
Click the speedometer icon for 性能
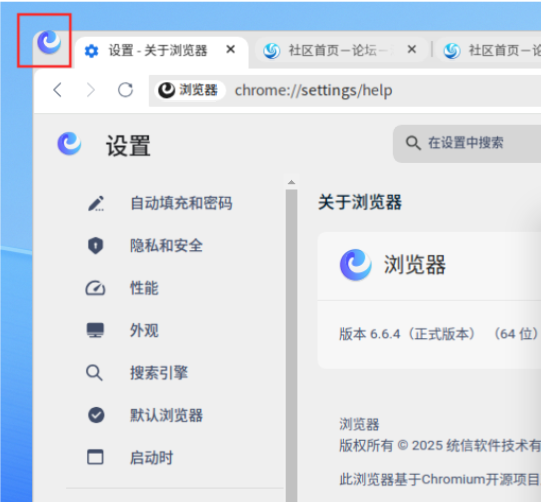point(95,288)
